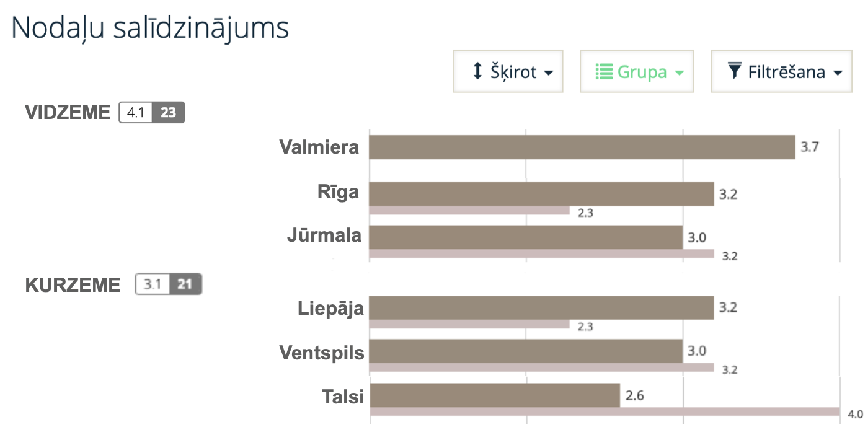The image size is (868, 440).
Task: Toggle the VIDZEME group section
Action: (x=68, y=112)
